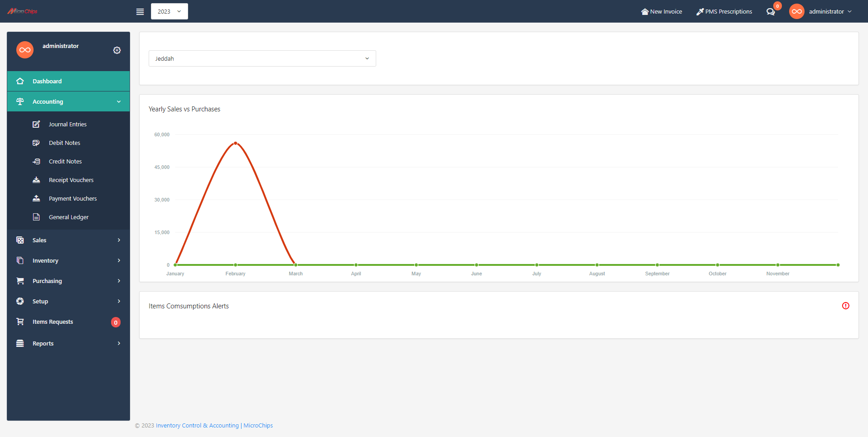
Task: Click the red alert icon in Items Consumptions Alerts
Action: click(845, 306)
